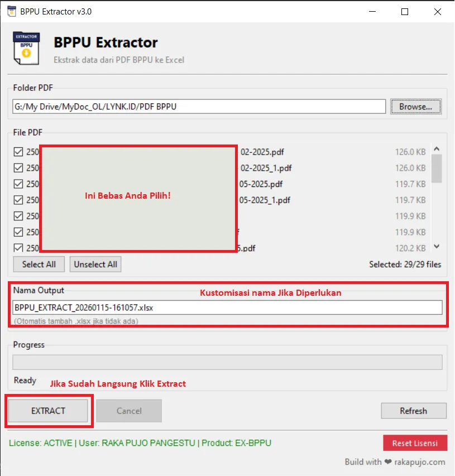Click the Folder PDF path field

199,106
